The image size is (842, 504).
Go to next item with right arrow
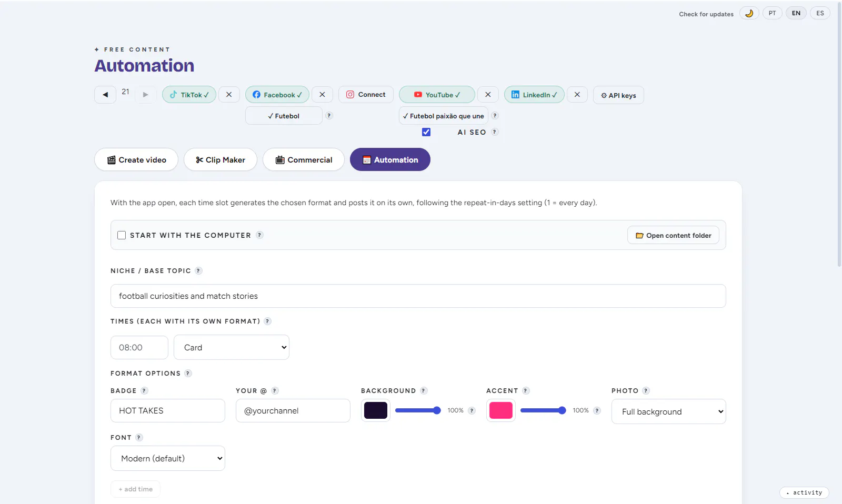pos(146,95)
